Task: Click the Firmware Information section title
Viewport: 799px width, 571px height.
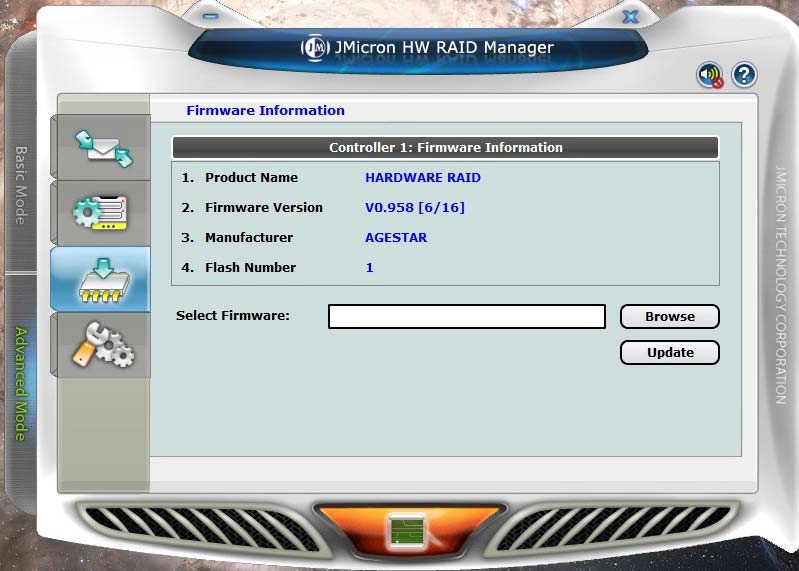Action: pyautogui.click(x=265, y=111)
